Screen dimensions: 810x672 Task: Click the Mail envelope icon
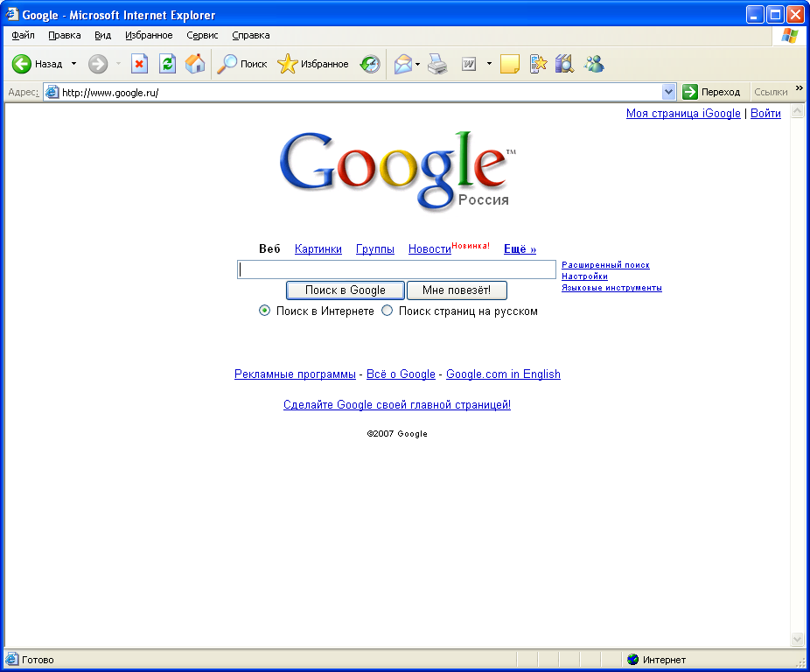(x=403, y=64)
